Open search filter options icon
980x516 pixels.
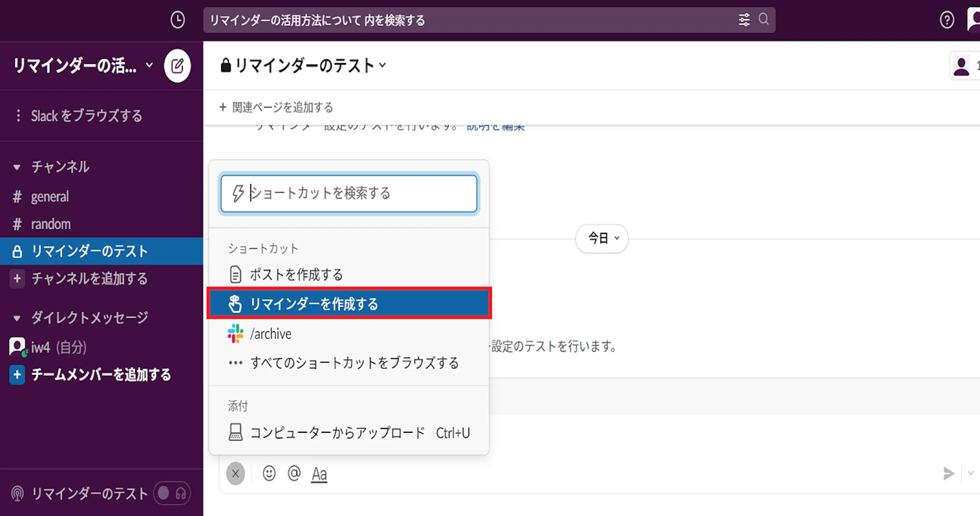[744, 20]
